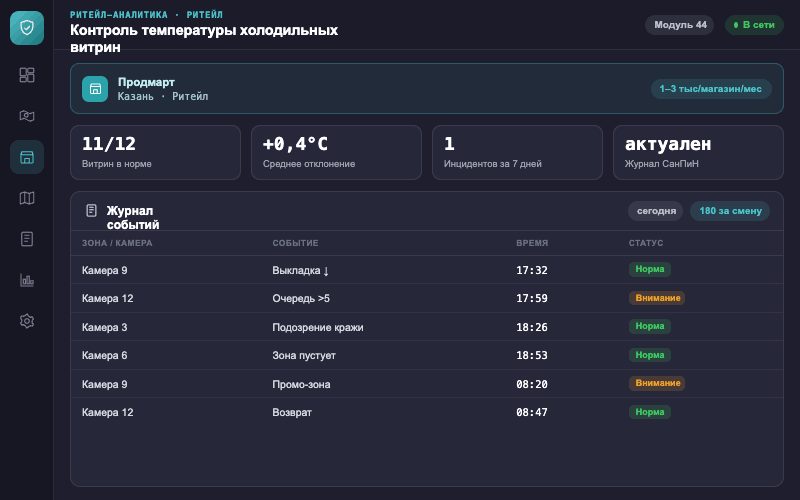Open the 11/12 Витрин в норме card
The image size is (800, 500).
[155, 152]
